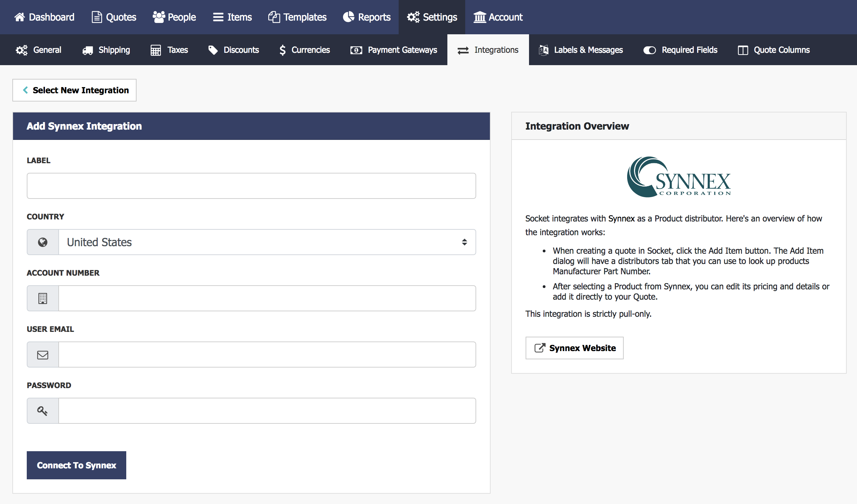
Task: Select the Integrations tab
Action: 488,50
